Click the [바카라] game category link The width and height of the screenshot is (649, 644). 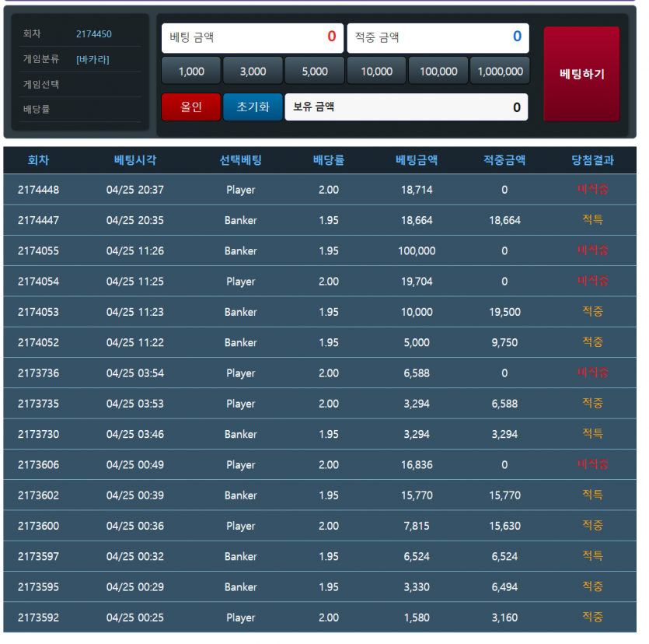tap(92, 59)
